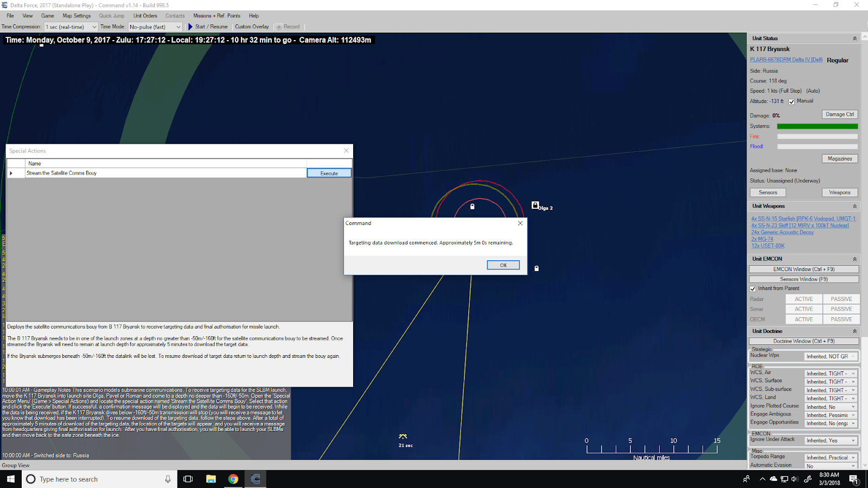Set Sonar to PASSIVE
This screenshot has height=488, width=868.
click(x=841, y=309)
